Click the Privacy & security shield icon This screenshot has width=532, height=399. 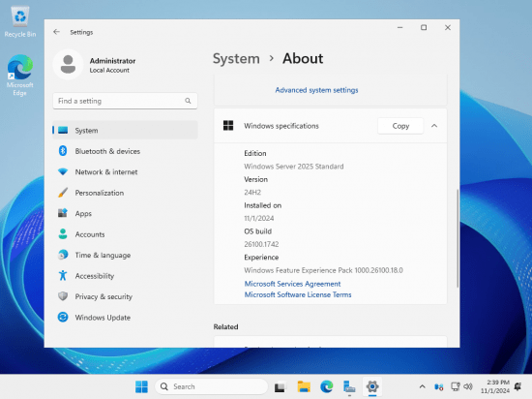coord(63,296)
